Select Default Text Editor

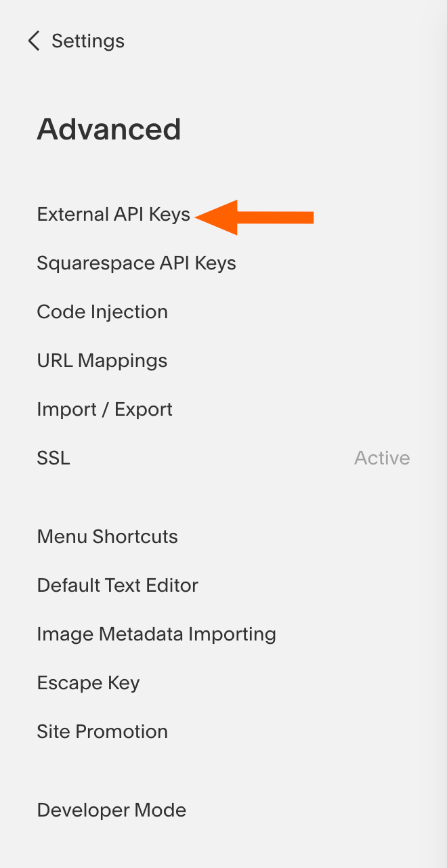117,586
